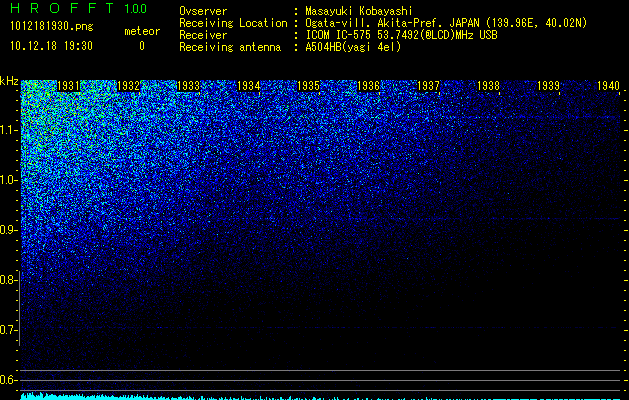This screenshot has width=629, height=400.
Task: Click the 'Receiving antenna' label
Action: 230,47
